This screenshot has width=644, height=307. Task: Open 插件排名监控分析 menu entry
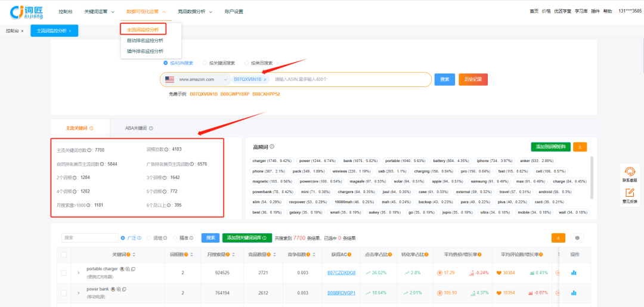pyautogui.click(x=145, y=51)
